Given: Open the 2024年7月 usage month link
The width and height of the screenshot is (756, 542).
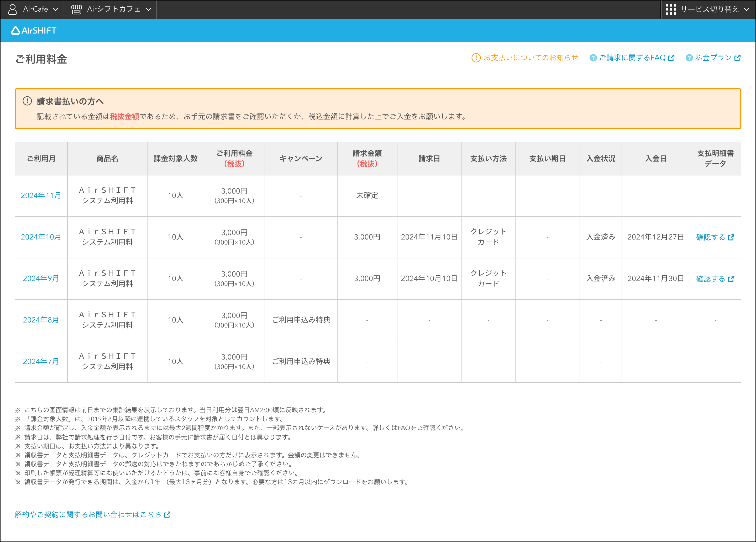Looking at the screenshot, I should [41, 361].
